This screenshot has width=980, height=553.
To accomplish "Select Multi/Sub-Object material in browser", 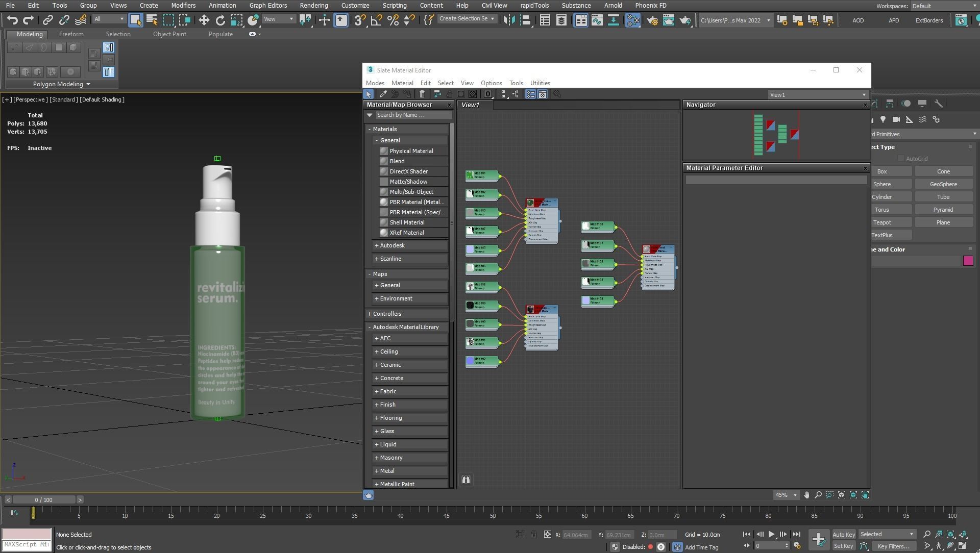I will pyautogui.click(x=413, y=192).
